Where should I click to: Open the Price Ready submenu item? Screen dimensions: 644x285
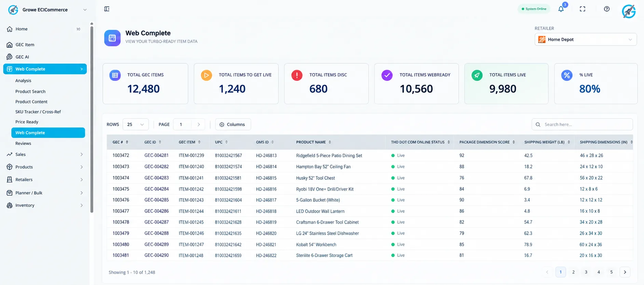27,122
